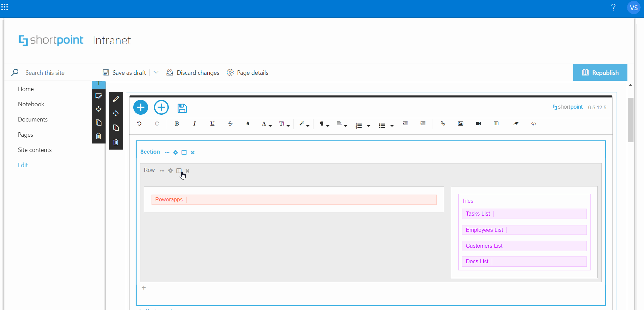Screen dimensions: 644x310
Task: Toggle italic formatting
Action: tap(194, 124)
